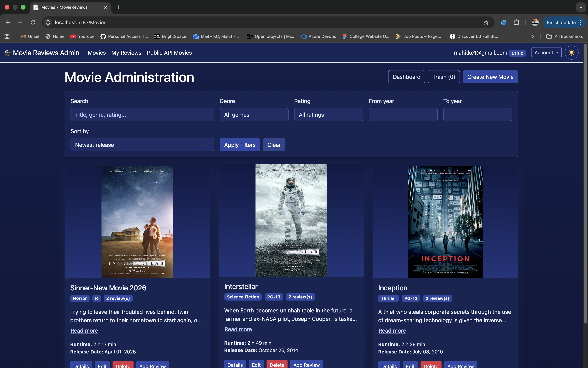Screen dimensions: 588x368
Task: Click Read more under Sinner-New Movie 2026
Action: [84, 330]
